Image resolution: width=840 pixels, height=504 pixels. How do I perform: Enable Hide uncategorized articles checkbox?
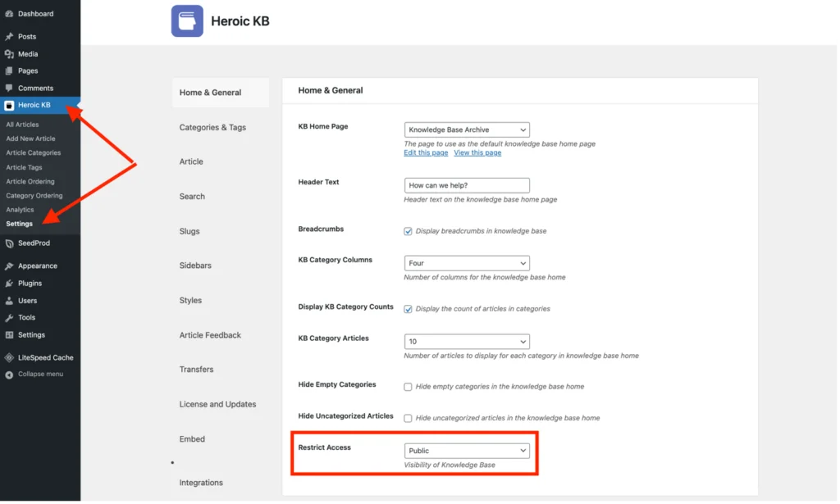pos(409,419)
